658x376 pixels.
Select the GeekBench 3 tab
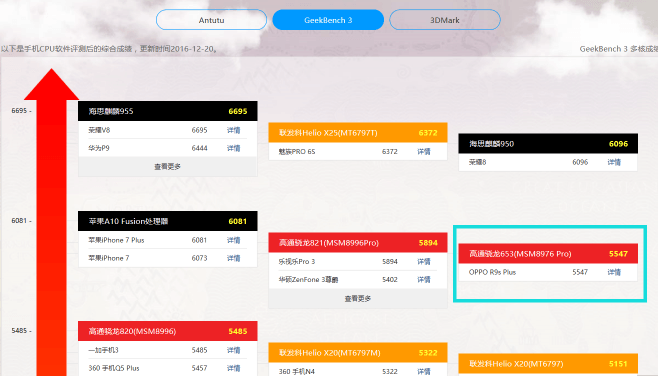tap(328, 20)
